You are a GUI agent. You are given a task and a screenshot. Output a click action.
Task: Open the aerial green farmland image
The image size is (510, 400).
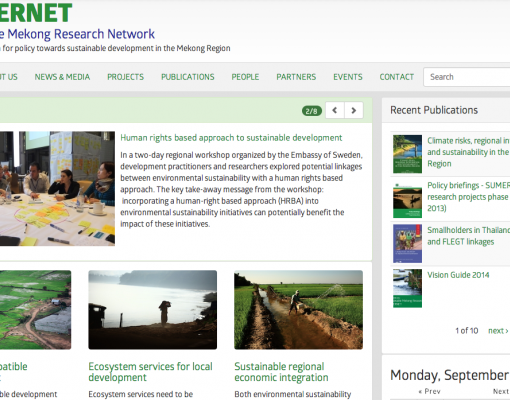coord(35,310)
